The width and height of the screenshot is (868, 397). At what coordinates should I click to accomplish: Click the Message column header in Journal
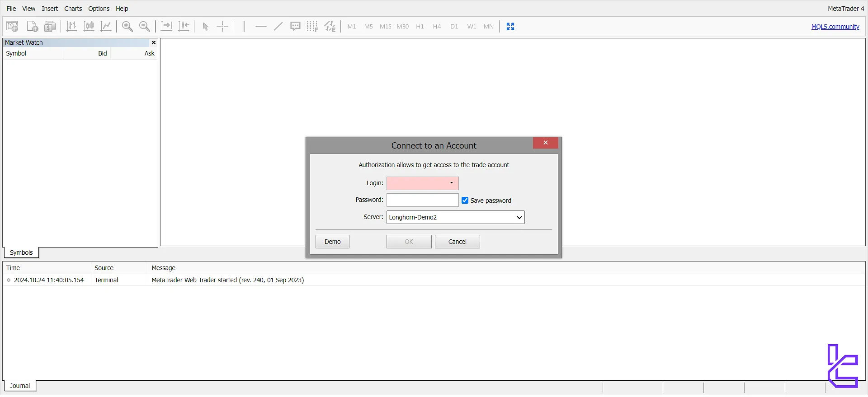(x=163, y=268)
